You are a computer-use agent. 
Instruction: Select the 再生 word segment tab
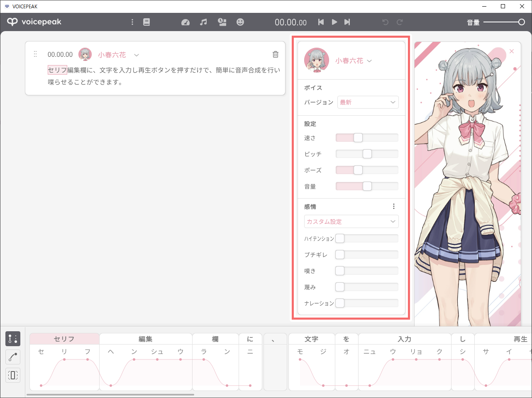(503, 339)
